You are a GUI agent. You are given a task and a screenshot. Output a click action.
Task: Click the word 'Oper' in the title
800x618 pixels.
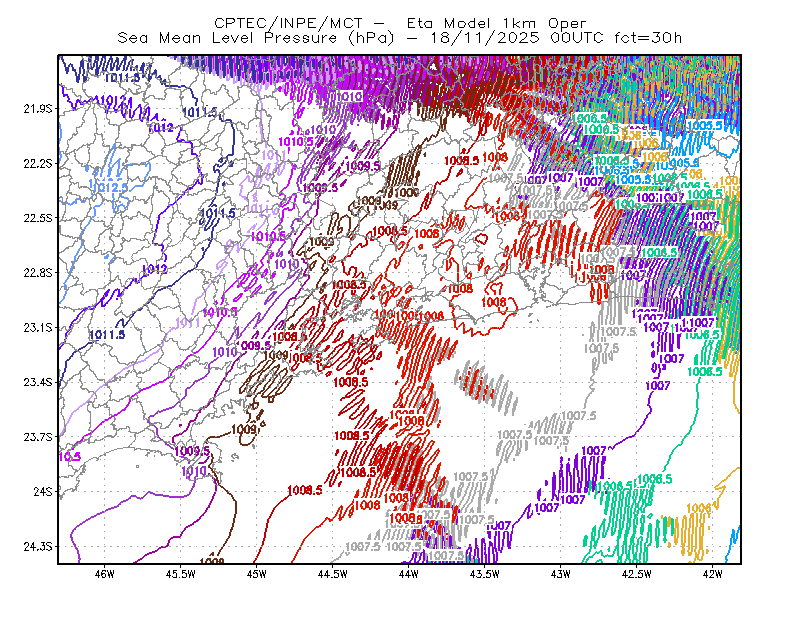567,23
